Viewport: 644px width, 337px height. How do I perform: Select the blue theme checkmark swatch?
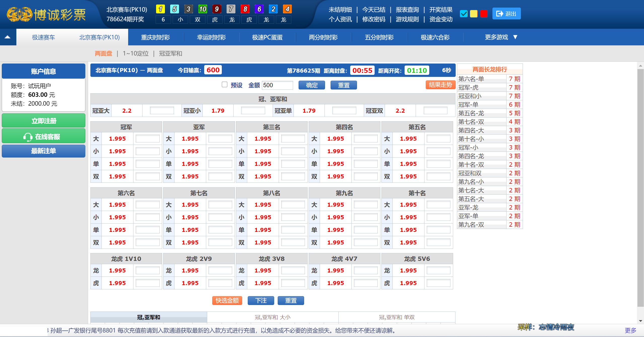(463, 14)
